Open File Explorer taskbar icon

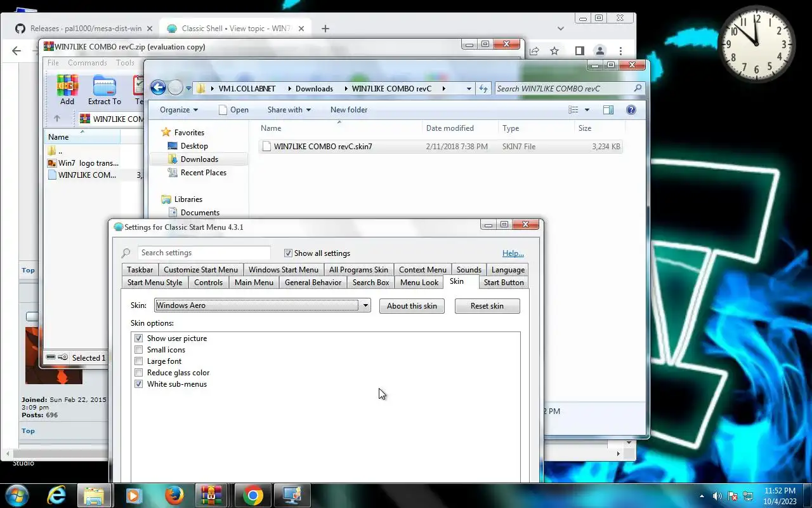[94, 495]
